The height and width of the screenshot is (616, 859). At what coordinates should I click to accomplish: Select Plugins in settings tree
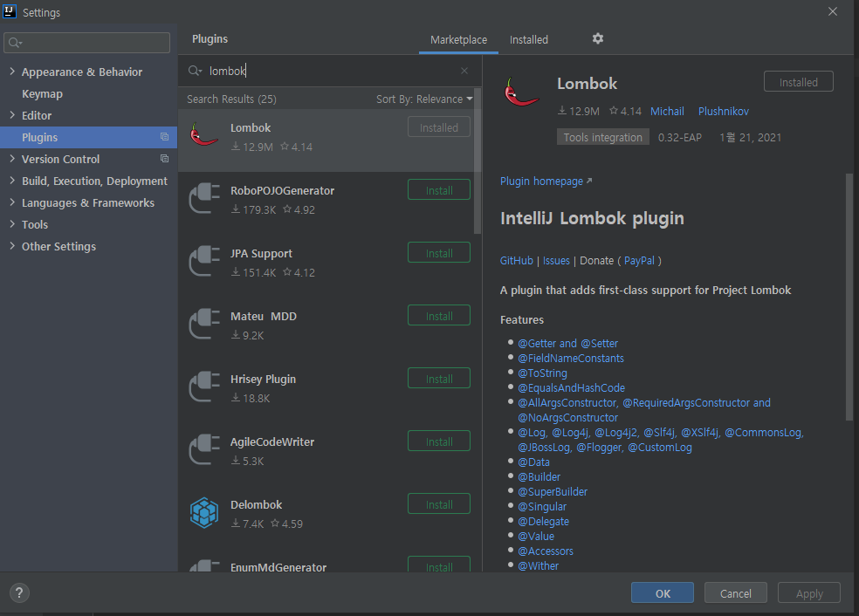click(x=89, y=138)
